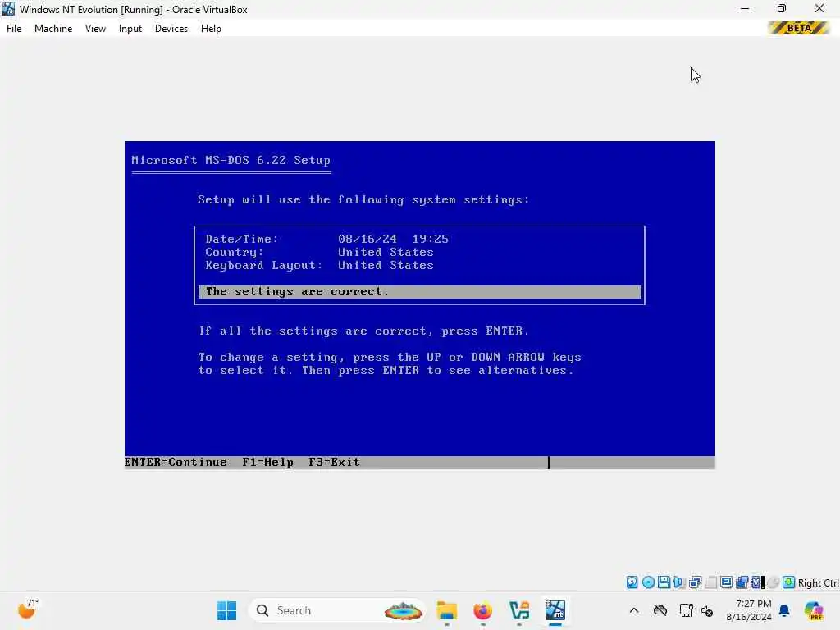Click the shared folders status icon
Screen dimensions: 840x630
[742, 582]
